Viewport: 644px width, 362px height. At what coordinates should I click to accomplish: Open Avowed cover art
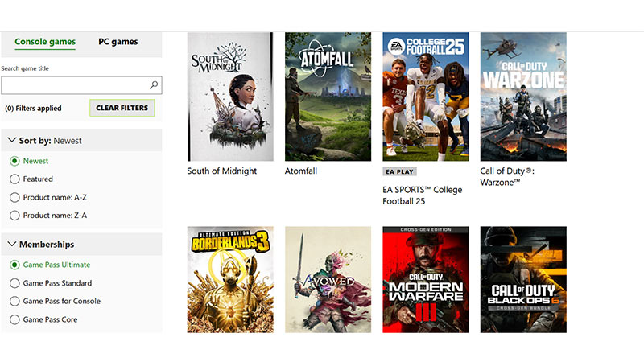(x=328, y=279)
